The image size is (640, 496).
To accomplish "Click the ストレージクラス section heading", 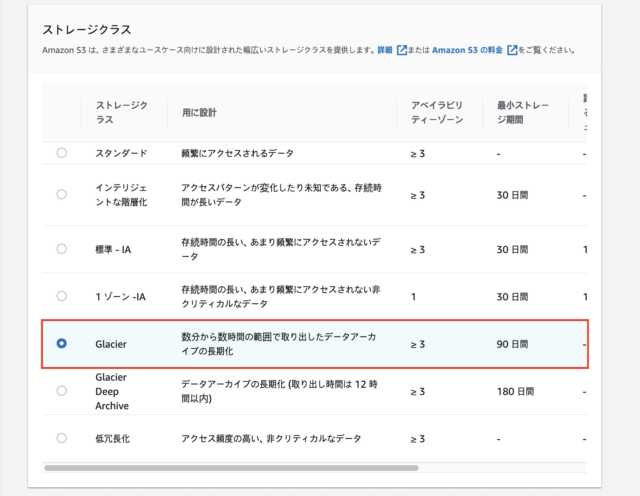I will [87, 30].
